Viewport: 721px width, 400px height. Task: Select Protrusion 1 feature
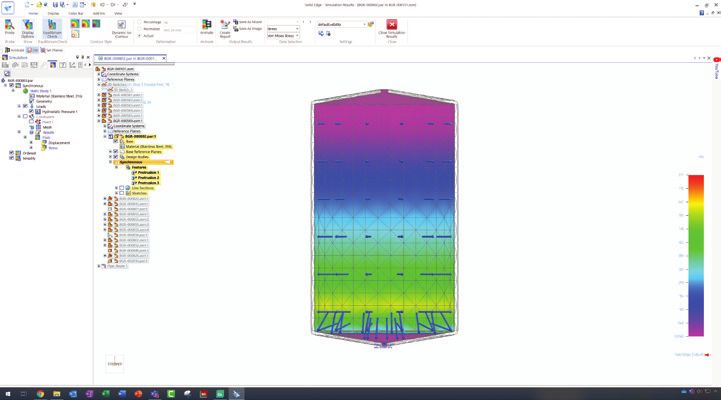tap(149, 172)
